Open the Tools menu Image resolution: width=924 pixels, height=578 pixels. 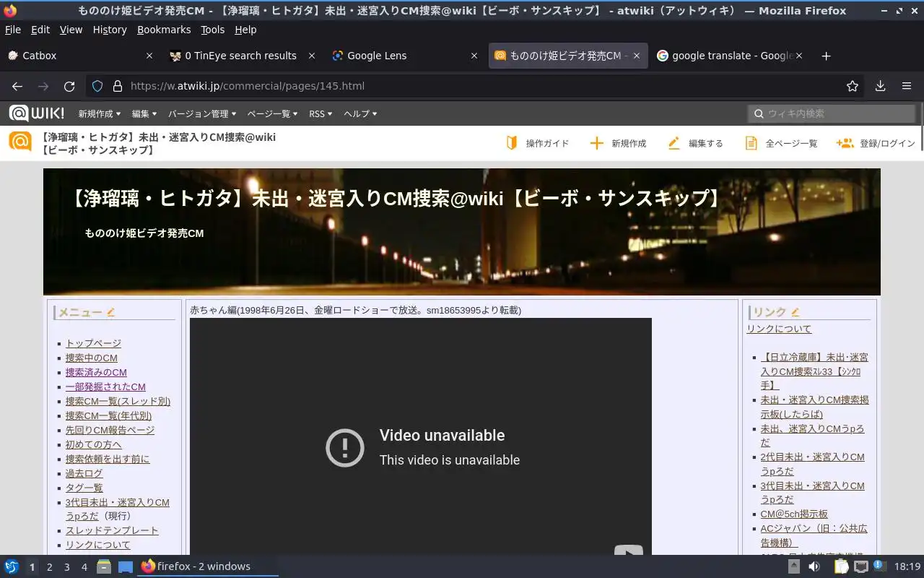(x=212, y=30)
